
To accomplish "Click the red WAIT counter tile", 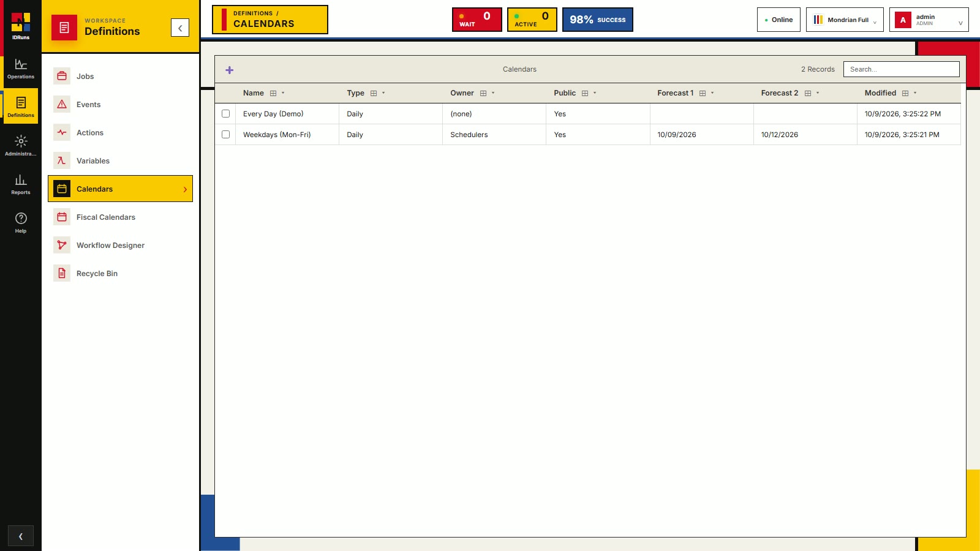I will [x=477, y=20].
